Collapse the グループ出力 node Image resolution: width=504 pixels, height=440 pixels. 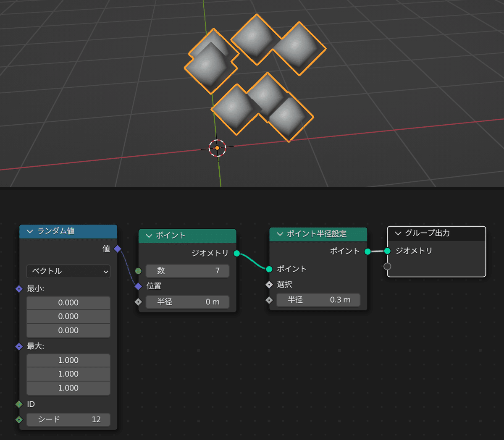tap(398, 233)
